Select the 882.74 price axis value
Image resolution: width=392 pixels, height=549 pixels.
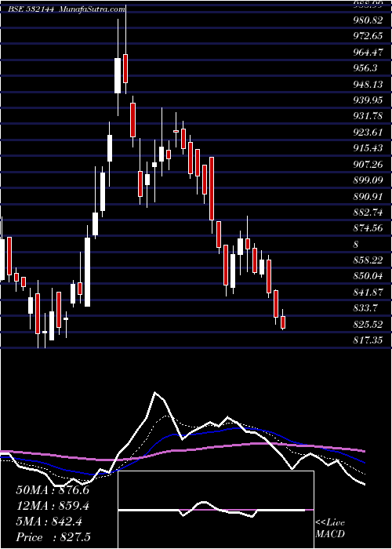pyautogui.click(x=368, y=213)
